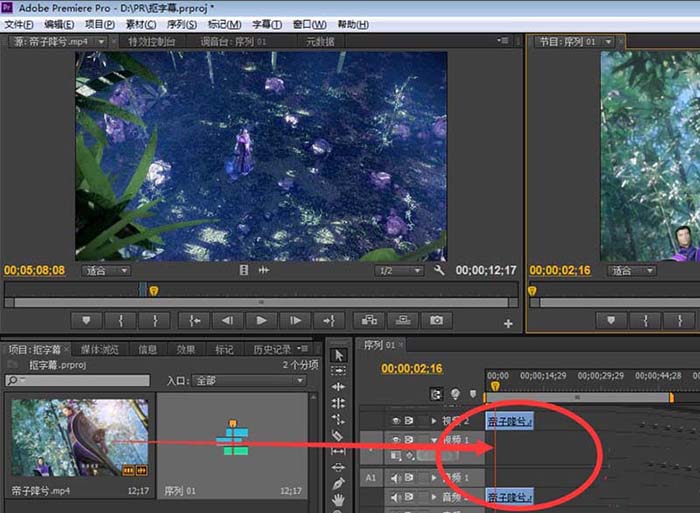The width and height of the screenshot is (700, 513).
Task: Add marker in Program monitor
Action: point(611,321)
